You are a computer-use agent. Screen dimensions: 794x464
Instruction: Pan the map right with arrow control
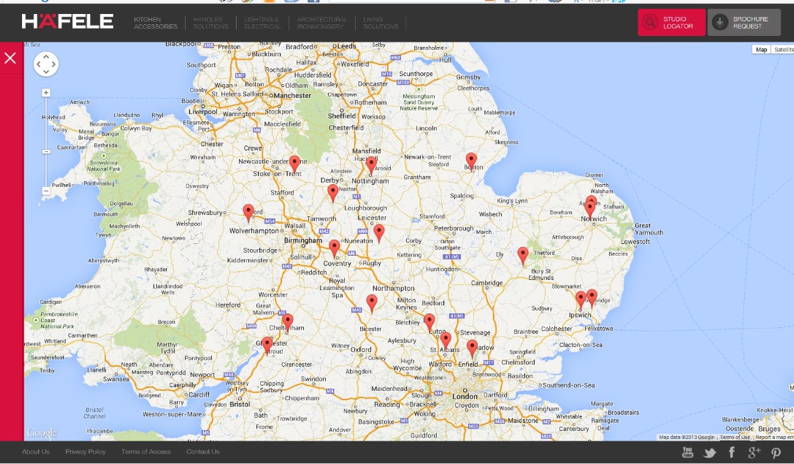pyautogui.click(x=54, y=64)
